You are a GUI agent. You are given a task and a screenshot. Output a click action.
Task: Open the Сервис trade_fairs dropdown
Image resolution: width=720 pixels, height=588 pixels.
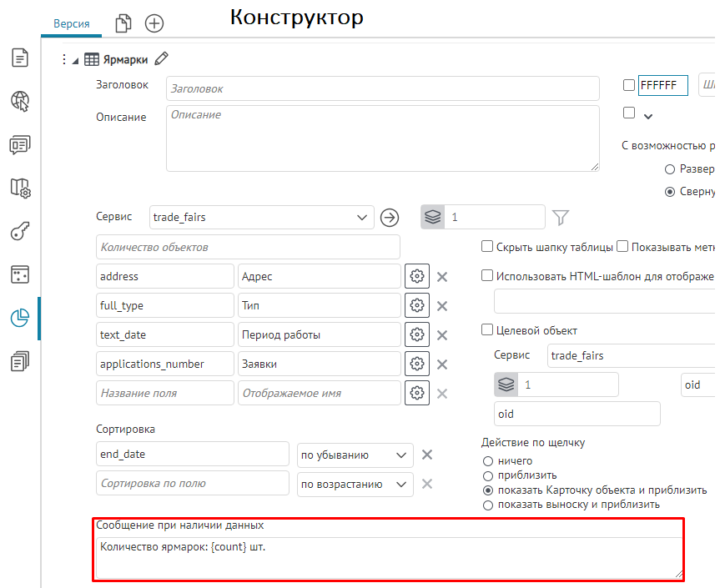pos(261,217)
